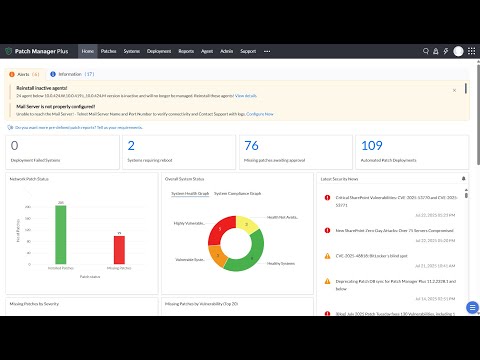Screen dimensions: 480x360
Task: Go to the Home tab
Action: pos(88,51)
